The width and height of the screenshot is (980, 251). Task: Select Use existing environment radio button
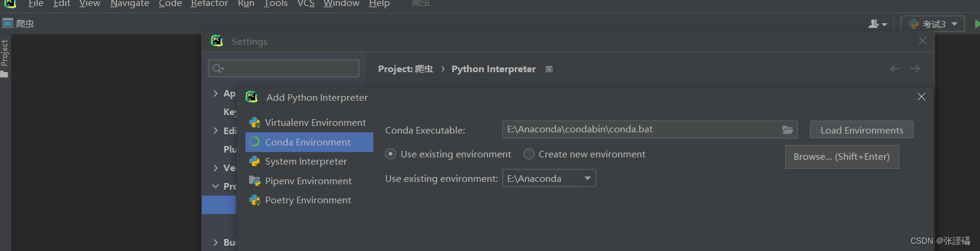coord(391,154)
